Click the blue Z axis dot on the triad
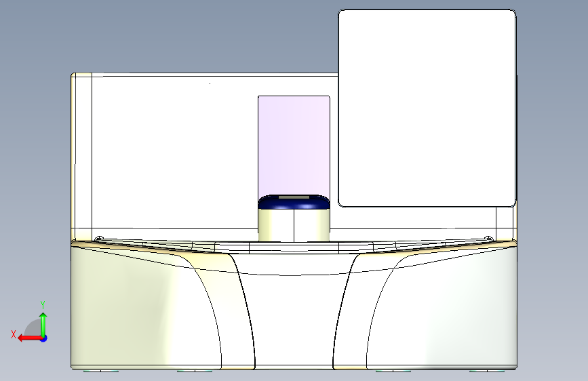 click(x=44, y=338)
